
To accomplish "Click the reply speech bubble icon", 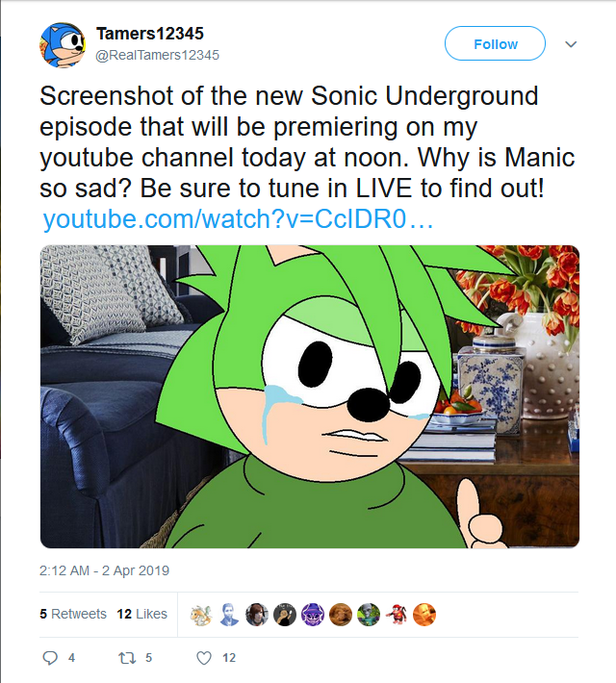I will coord(52,658).
